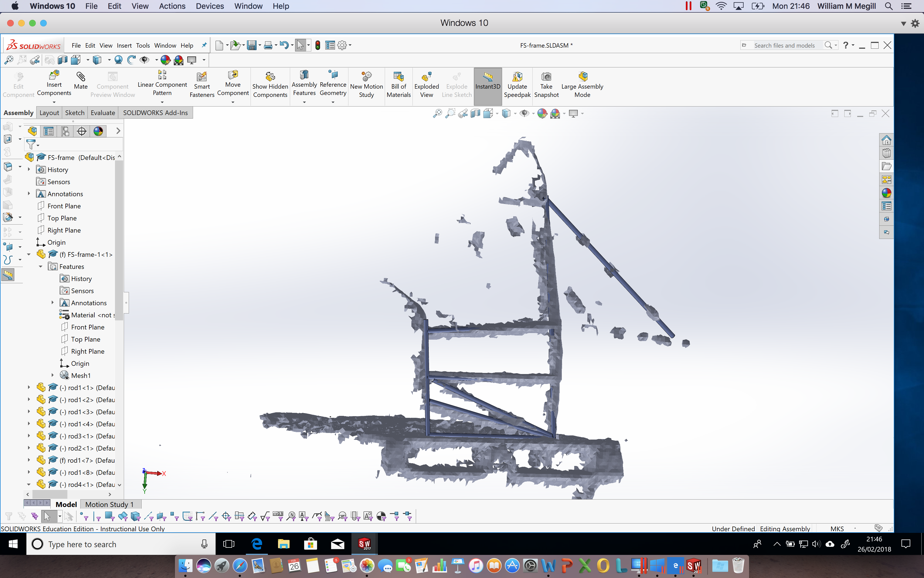Click Windows taskbar search box
Viewport: 924px width, 578px height.
click(121, 544)
